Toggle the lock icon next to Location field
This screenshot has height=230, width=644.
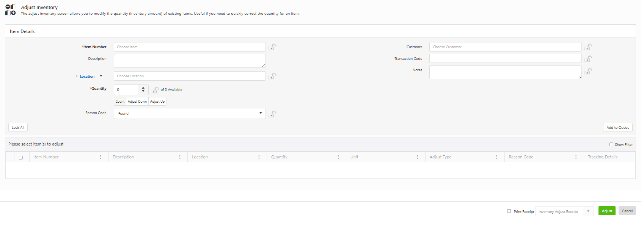pos(272,76)
